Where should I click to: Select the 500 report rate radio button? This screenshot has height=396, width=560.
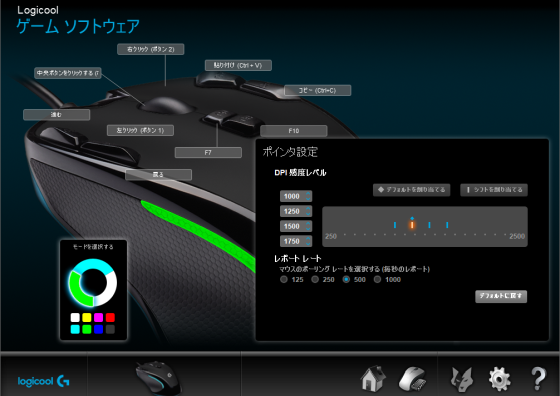pyautogui.click(x=346, y=279)
